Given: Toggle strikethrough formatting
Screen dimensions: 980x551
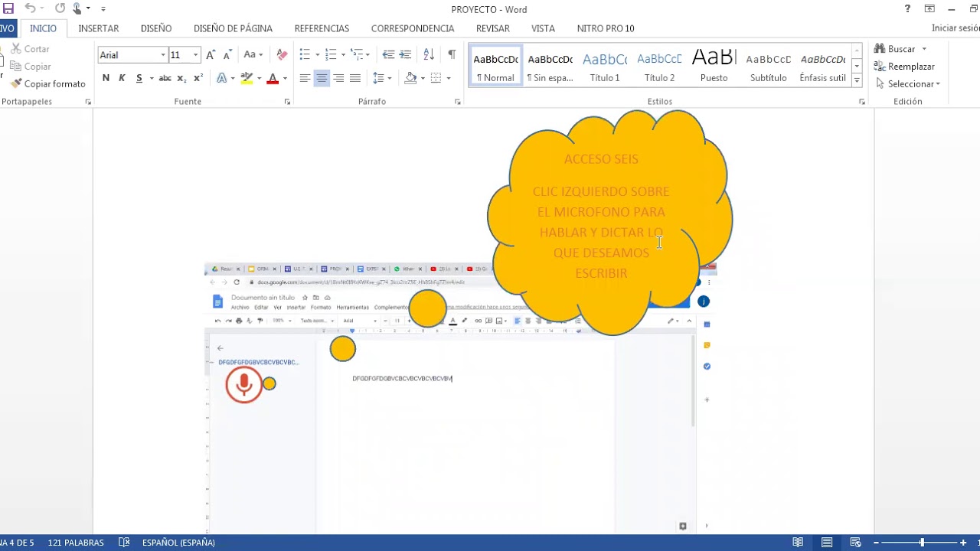Looking at the screenshot, I should pyautogui.click(x=165, y=78).
